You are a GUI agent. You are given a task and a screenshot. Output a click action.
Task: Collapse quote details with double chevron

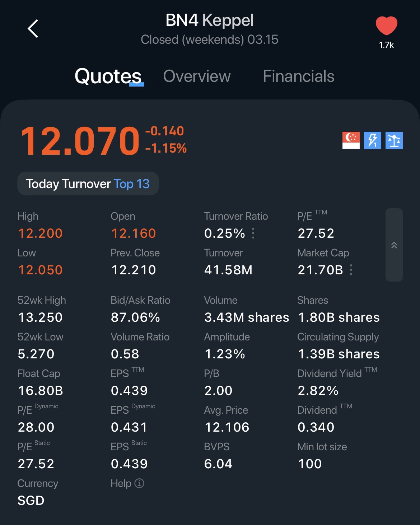coord(394,245)
